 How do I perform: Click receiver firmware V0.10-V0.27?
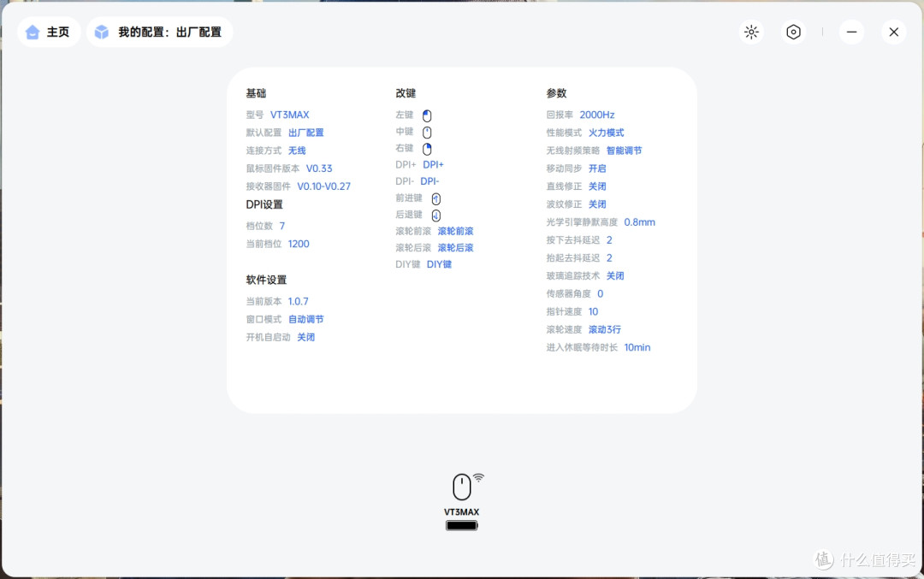(323, 186)
